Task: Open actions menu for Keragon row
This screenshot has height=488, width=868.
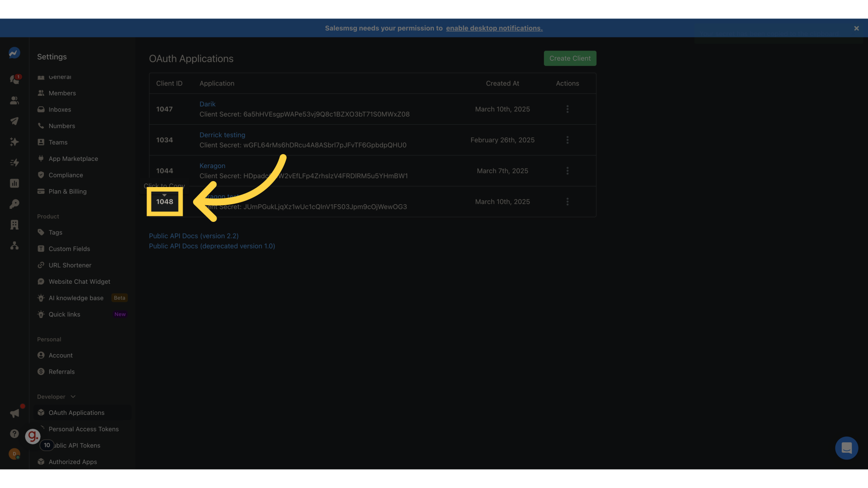Action: click(567, 171)
